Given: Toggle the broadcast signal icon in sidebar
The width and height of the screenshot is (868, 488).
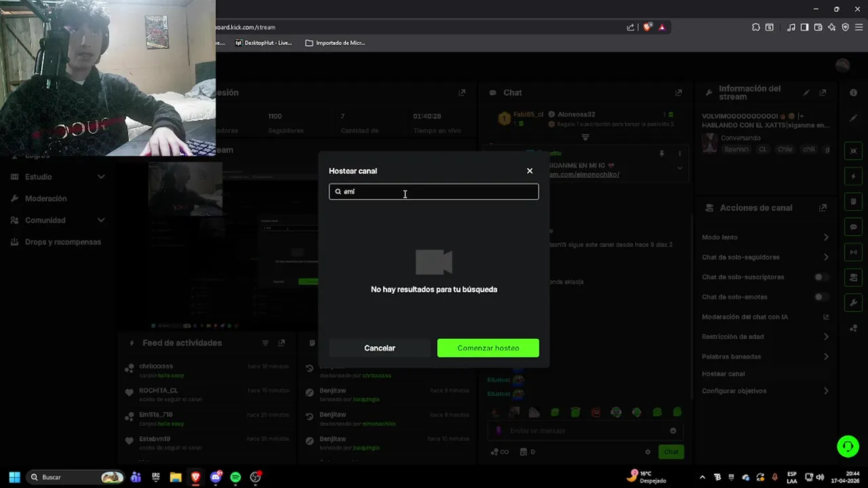Looking at the screenshot, I should click(853, 252).
